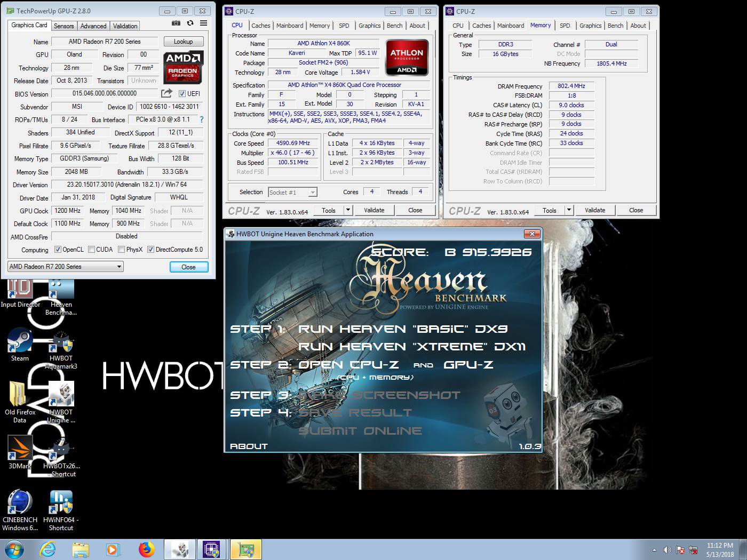
Task: Open Input Director desktop shortcut
Action: pos(20,293)
